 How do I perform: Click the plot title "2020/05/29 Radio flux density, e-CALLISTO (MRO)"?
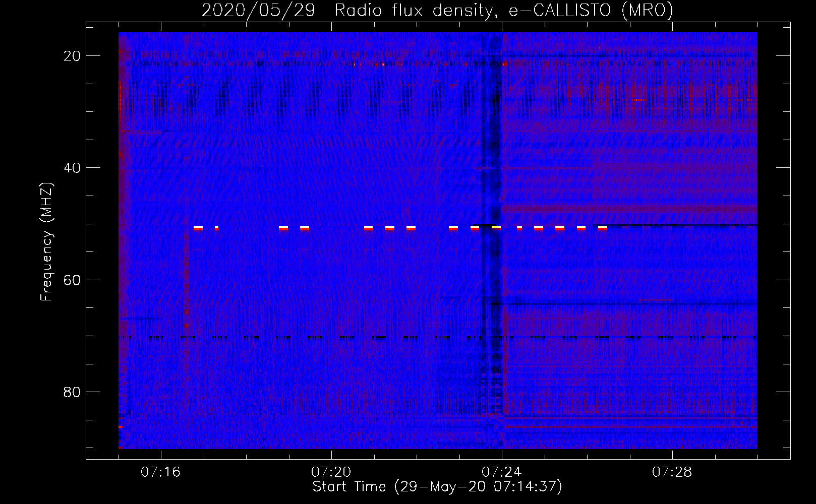pos(437,10)
